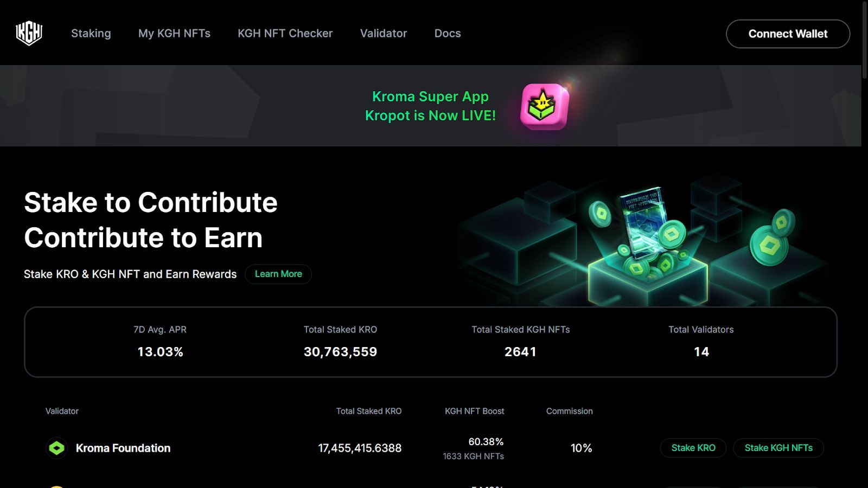Click the Kroma Foundation validator icon

pos(56,448)
